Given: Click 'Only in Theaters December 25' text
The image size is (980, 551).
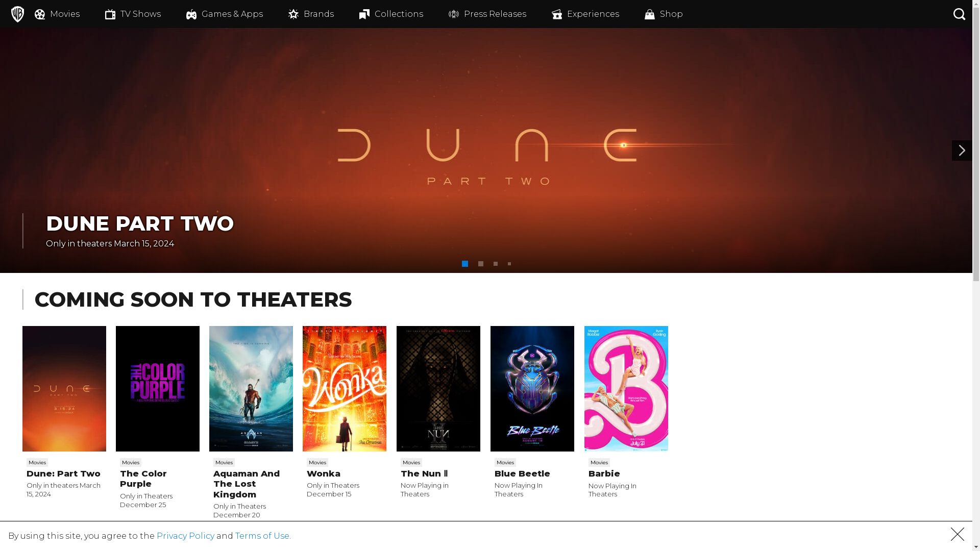Looking at the screenshot, I should point(146,500).
